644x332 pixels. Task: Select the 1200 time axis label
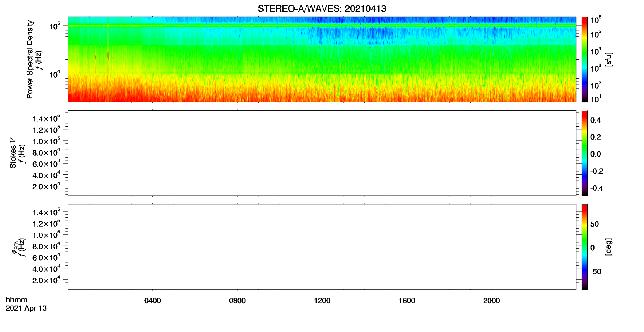click(x=322, y=301)
